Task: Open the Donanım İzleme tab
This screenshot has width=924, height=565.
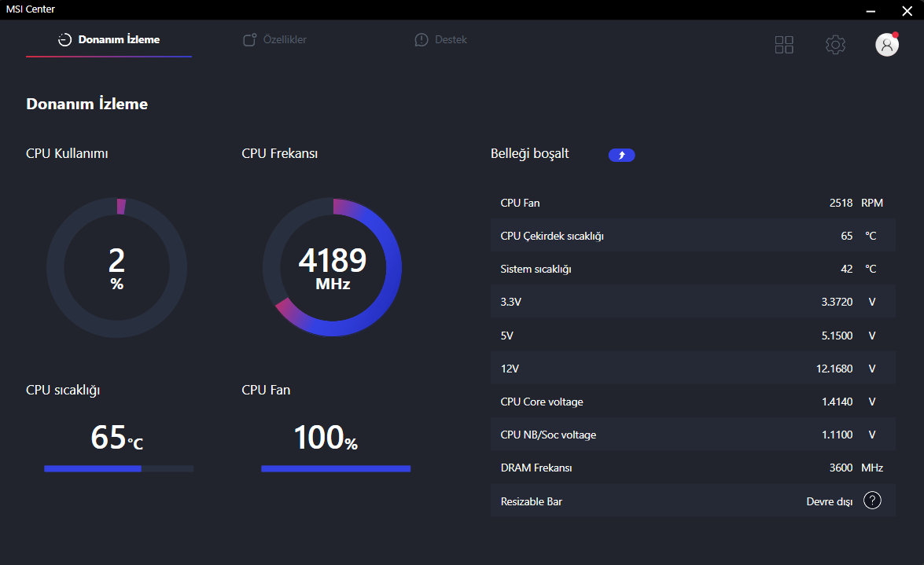Action: click(109, 39)
